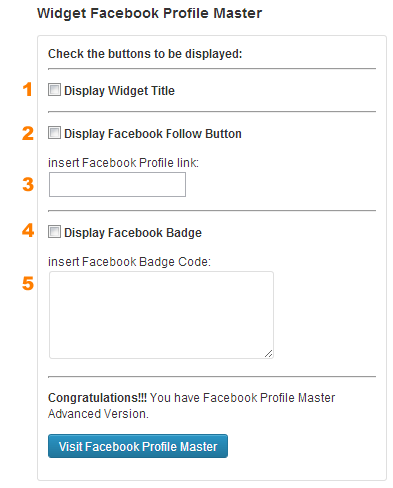Click the orange number 2 marker
This screenshot has height=488, width=393.
pos(28,133)
